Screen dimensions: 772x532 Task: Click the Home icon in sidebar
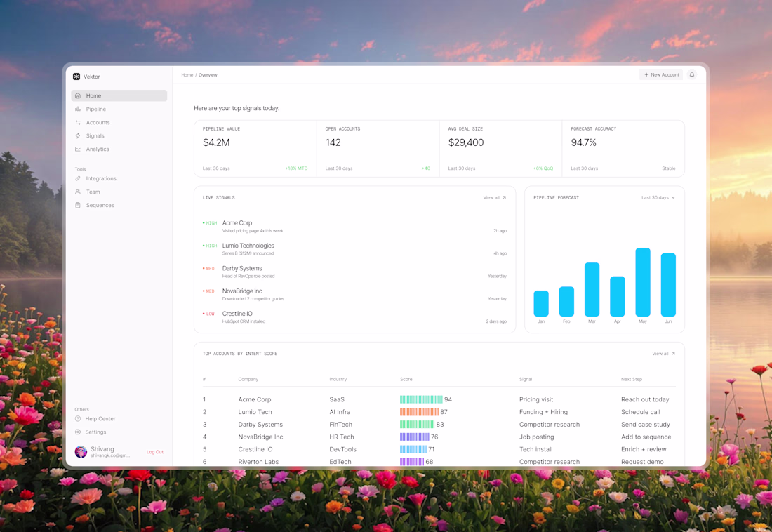point(78,95)
